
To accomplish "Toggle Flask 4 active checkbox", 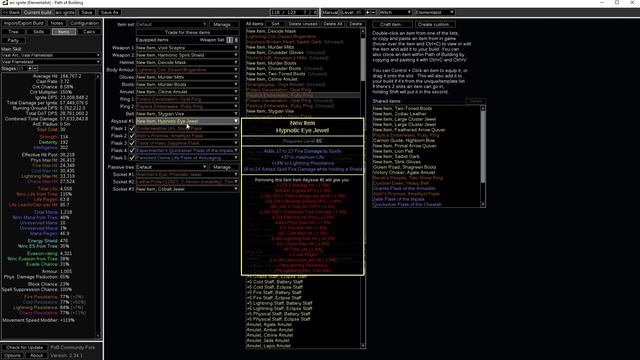I will 132,150.
